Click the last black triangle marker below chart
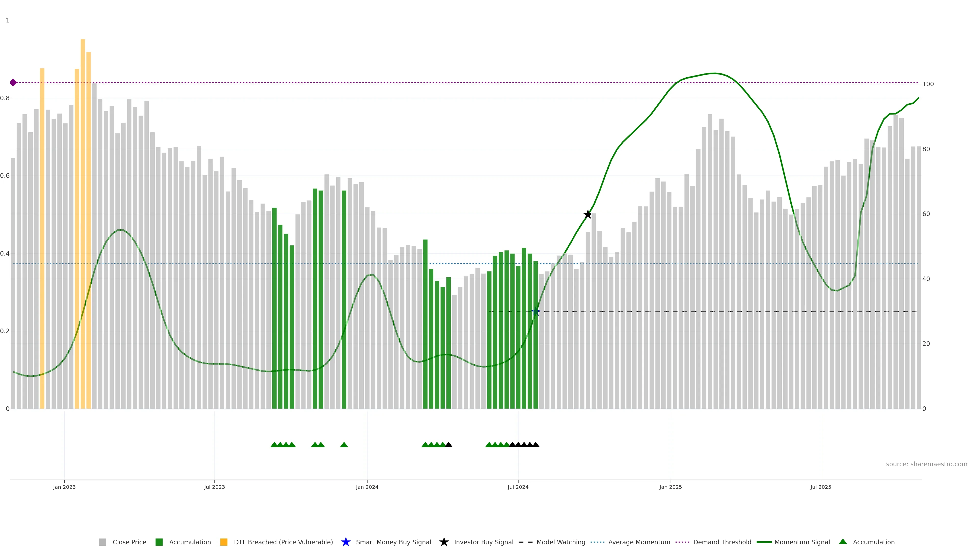The image size is (980, 551). point(536,445)
